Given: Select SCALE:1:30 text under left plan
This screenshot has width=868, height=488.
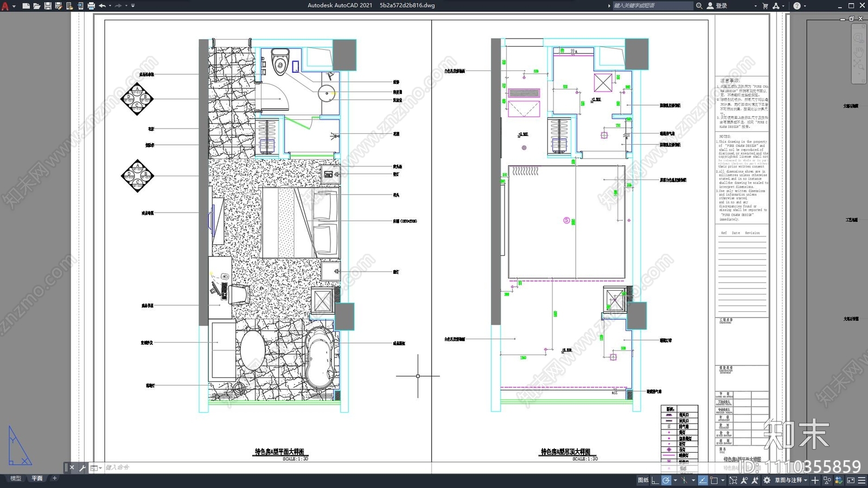Looking at the screenshot, I should click(295, 459).
